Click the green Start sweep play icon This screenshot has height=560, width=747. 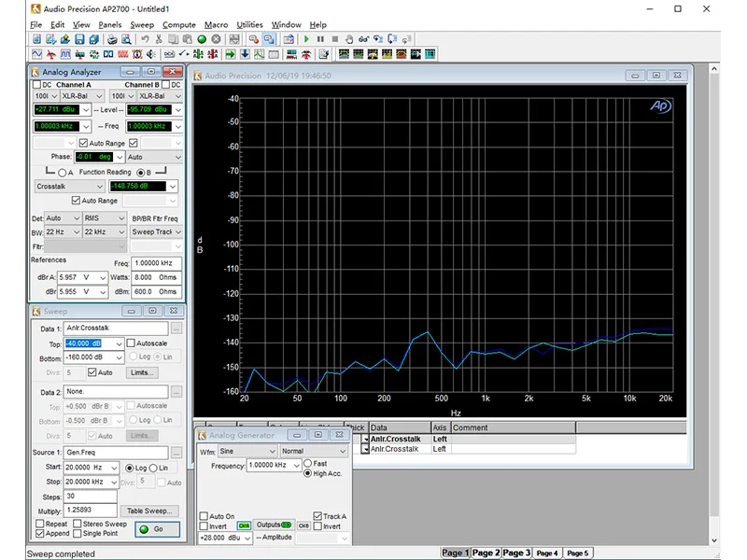pyautogui.click(x=306, y=39)
